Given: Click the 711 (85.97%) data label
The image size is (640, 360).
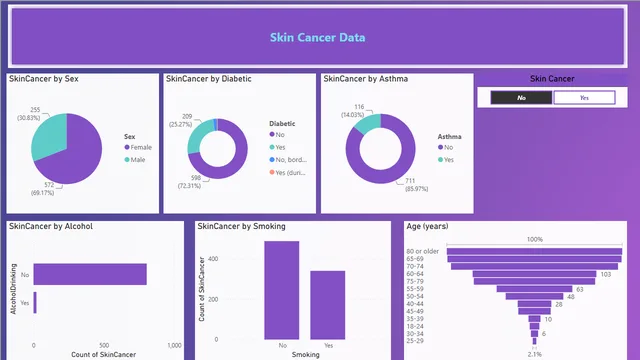Looking at the screenshot, I should [416, 184].
